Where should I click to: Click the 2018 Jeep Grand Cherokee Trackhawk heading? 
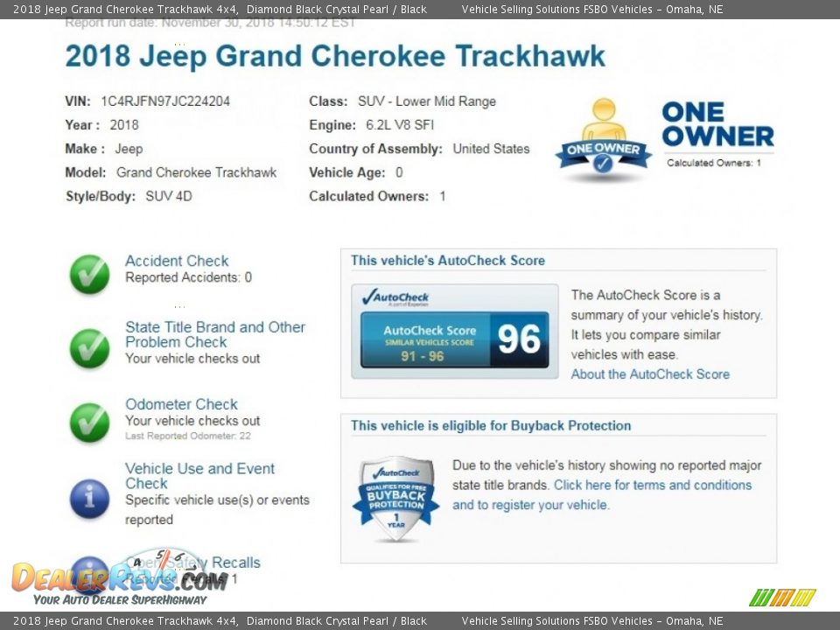(335, 56)
